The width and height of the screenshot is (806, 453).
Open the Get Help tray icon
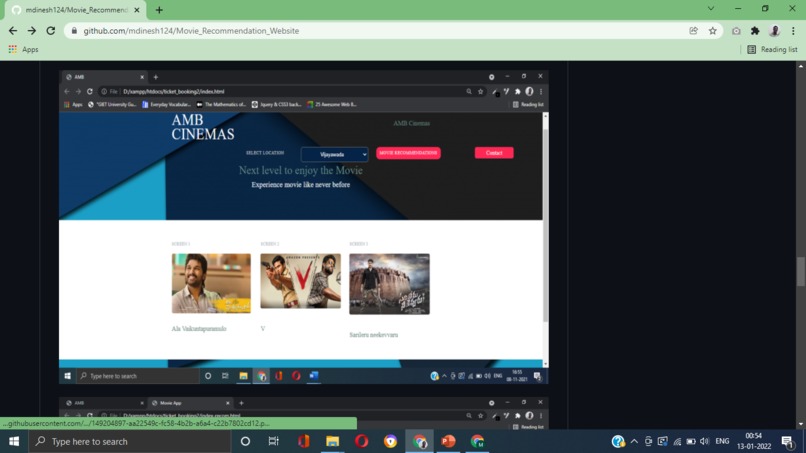pos(618,441)
